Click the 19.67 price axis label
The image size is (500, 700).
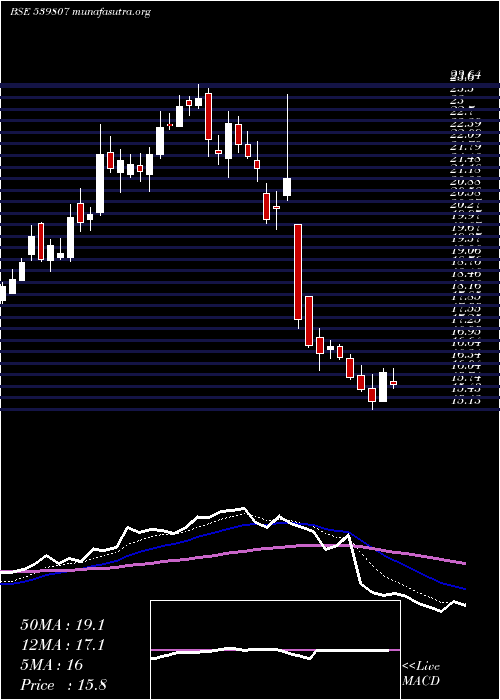pos(466,228)
